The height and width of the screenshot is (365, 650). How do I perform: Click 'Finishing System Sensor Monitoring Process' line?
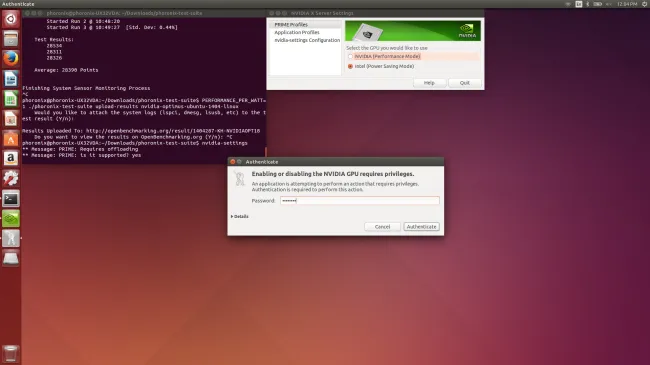pos(86,88)
